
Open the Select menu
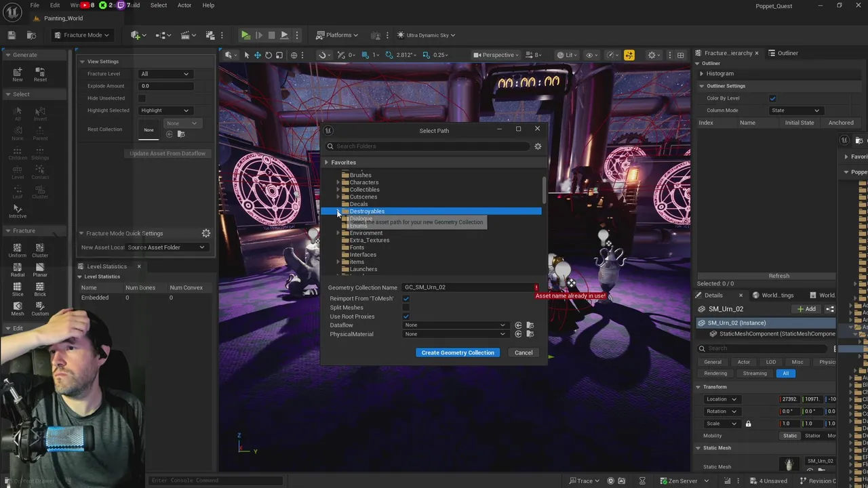(x=159, y=5)
